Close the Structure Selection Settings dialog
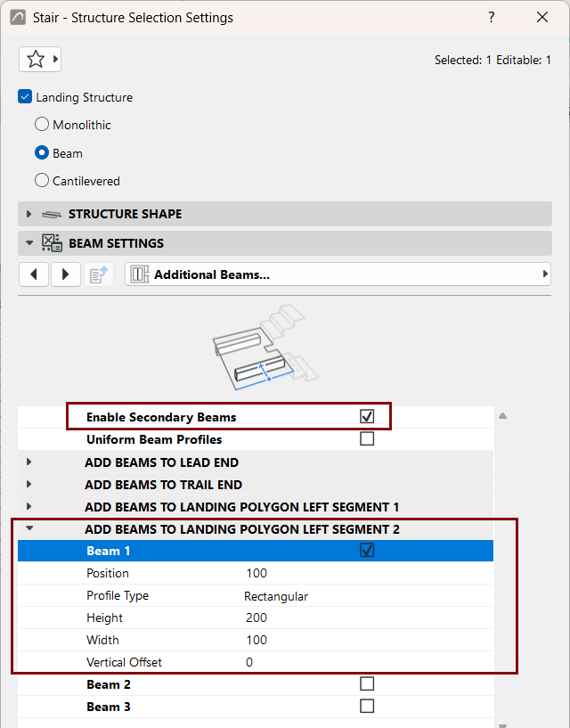The image size is (570, 728). point(542,18)
